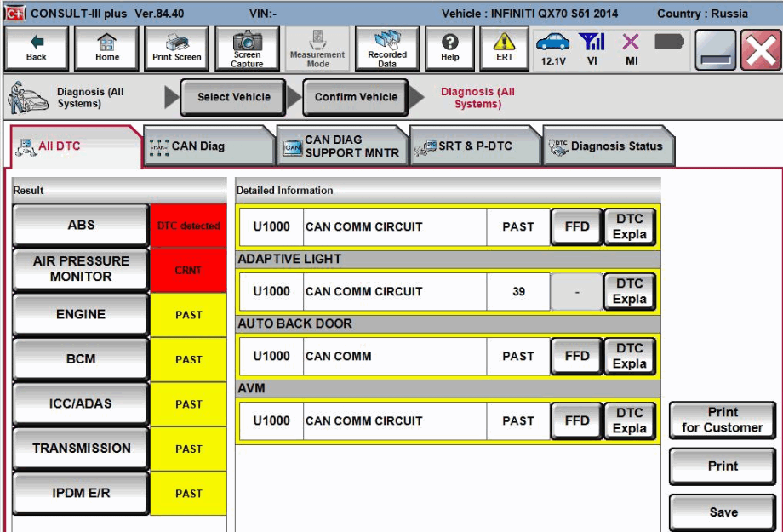Check the 12.1V vehicle battery voltage icon
783x532 pixels.
pyautogui.click(x=553, y=49)
